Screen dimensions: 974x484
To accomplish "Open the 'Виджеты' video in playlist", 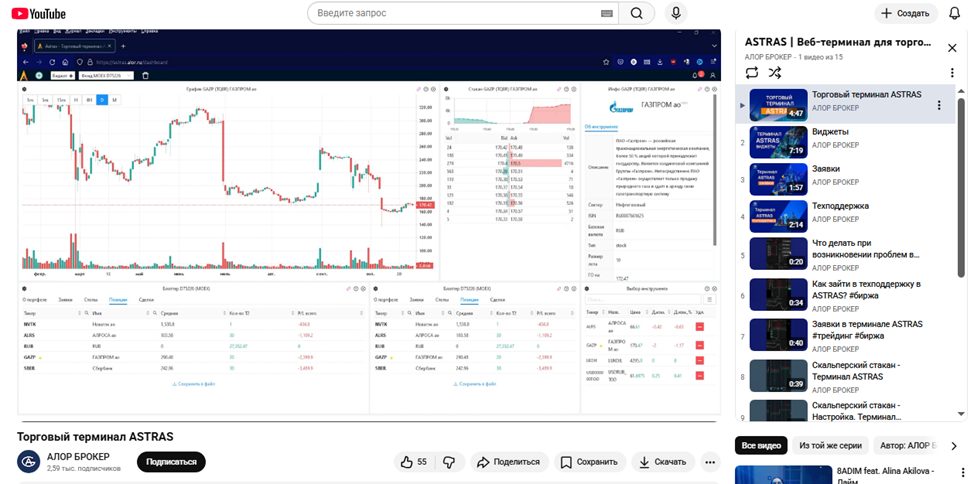I will pyautogui.click(x=830, y=131).
